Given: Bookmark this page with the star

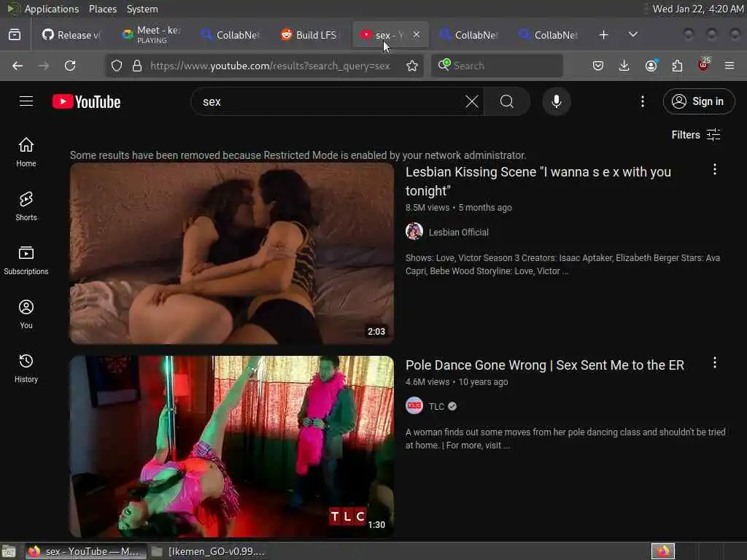Looking at the screenshot, I should pos(412,66).
